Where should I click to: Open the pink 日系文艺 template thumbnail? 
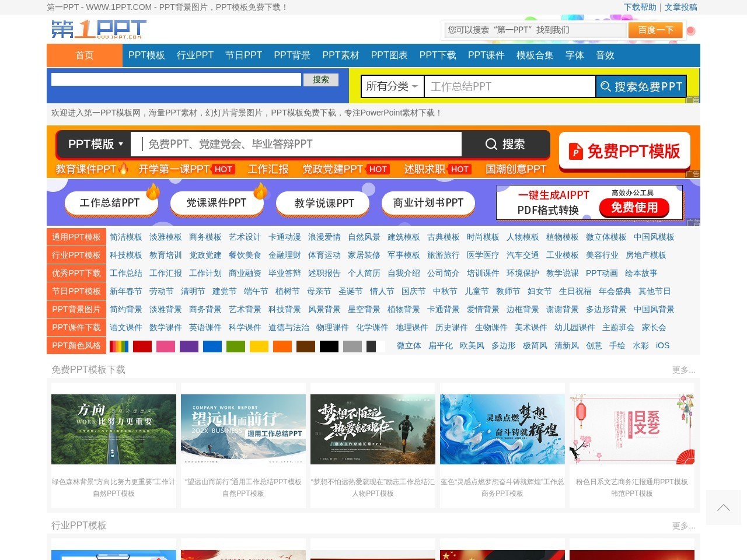point(632,429)
